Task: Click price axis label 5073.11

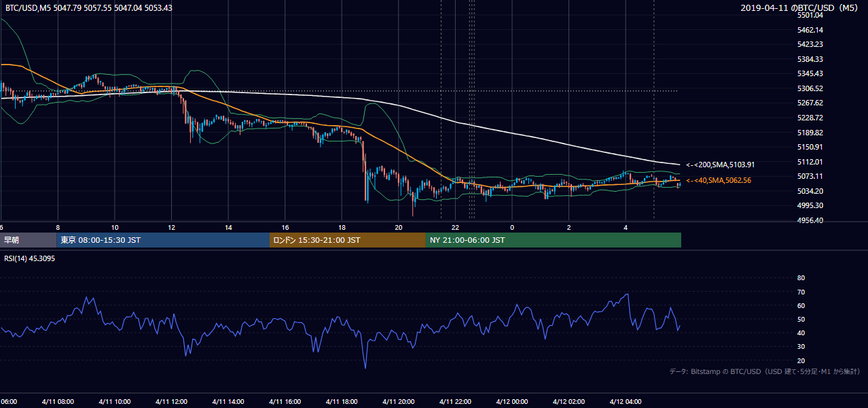Action: click(x=810, y=176)
